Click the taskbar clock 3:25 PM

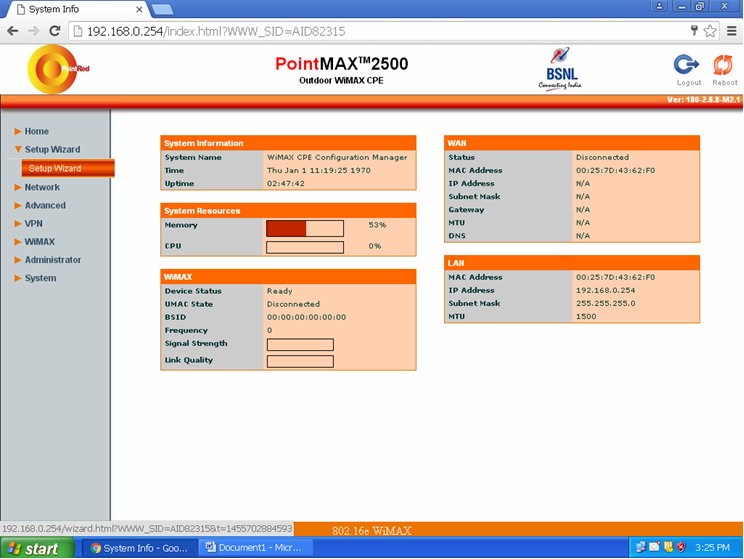click(712, 548)
